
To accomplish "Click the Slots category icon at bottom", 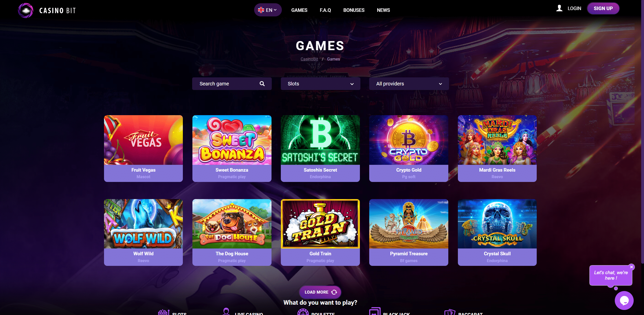I will (163, 312).
